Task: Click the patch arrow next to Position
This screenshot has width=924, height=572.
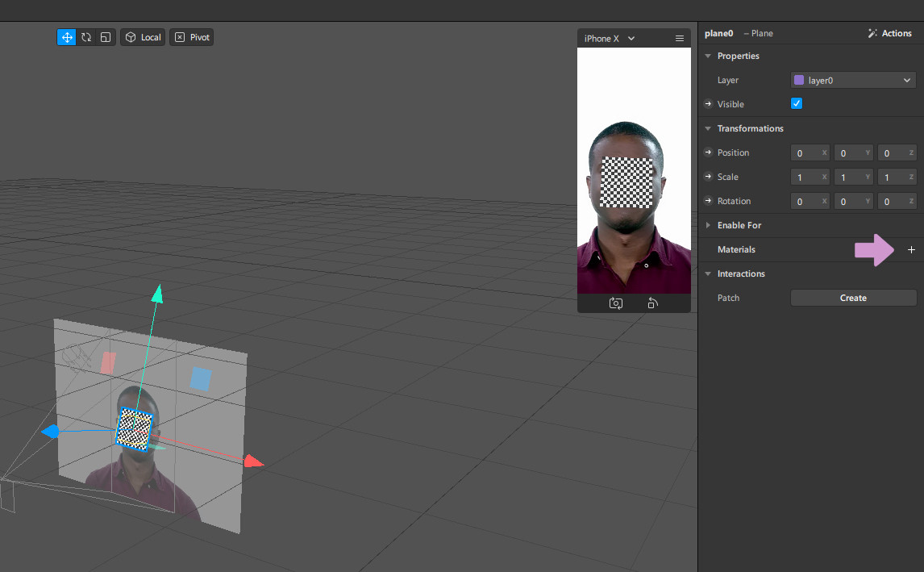Action: pyautogui.click(x=708, y=152)
